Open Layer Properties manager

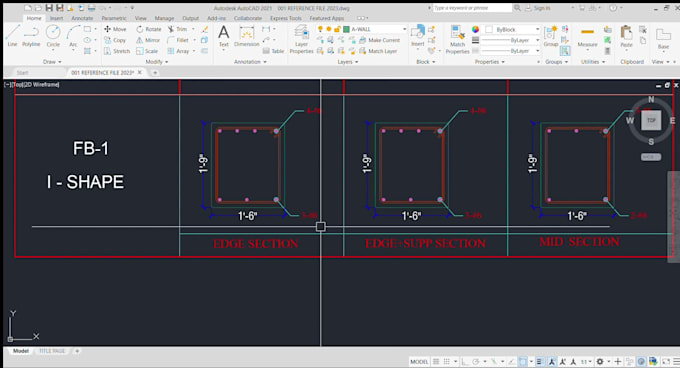(x=301, y=39)
